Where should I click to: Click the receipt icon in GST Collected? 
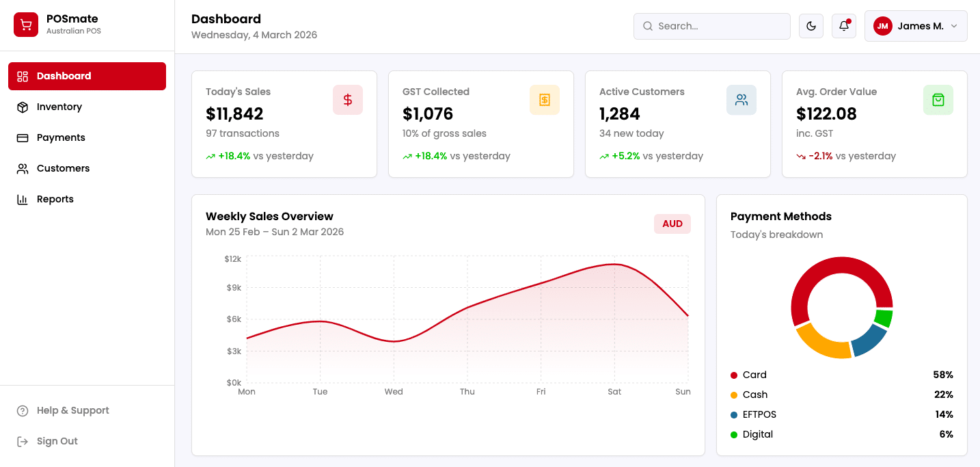545,100
